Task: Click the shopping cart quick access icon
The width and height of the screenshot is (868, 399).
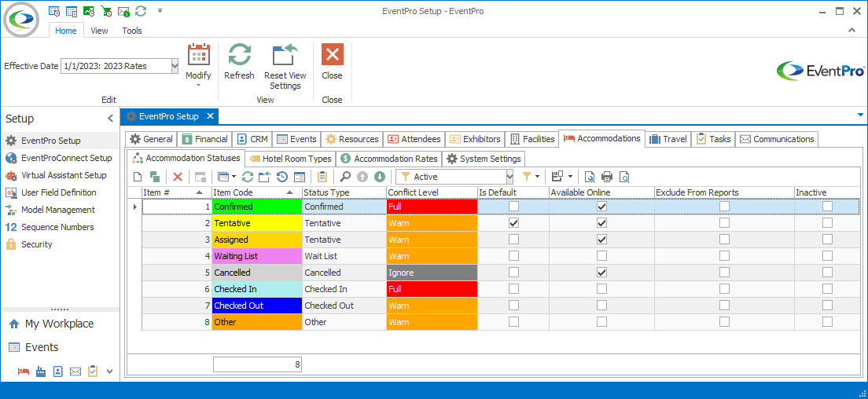Action: [x=106, y=10]
